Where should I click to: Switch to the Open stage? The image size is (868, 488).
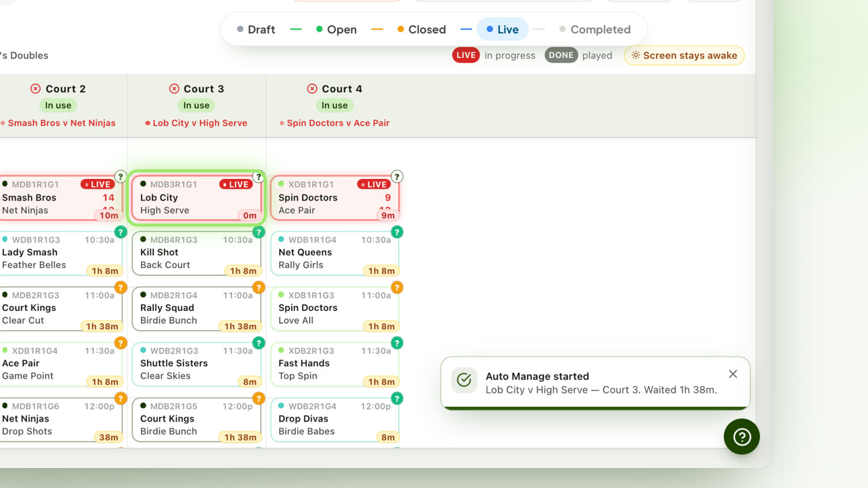(336, 30)
